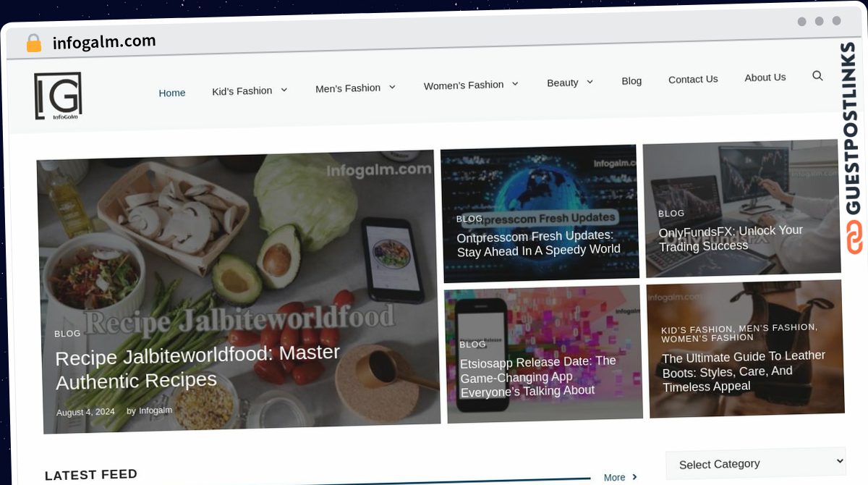Open the site search magnifier icon
Image resolution: width=868 pixels, height=485 pixels.
(817, 75)
